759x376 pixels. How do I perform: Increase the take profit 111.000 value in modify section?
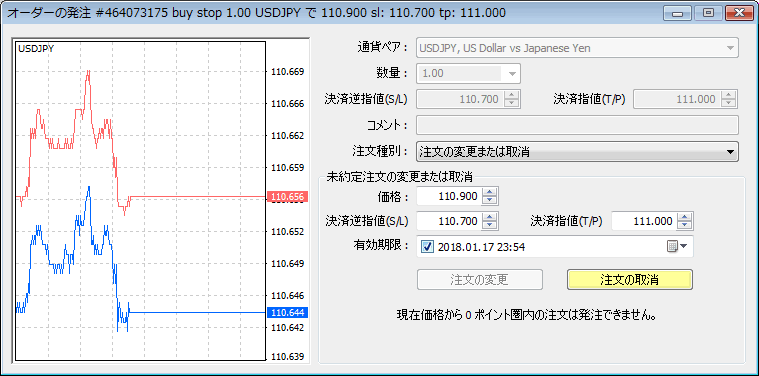click(685, 218)
